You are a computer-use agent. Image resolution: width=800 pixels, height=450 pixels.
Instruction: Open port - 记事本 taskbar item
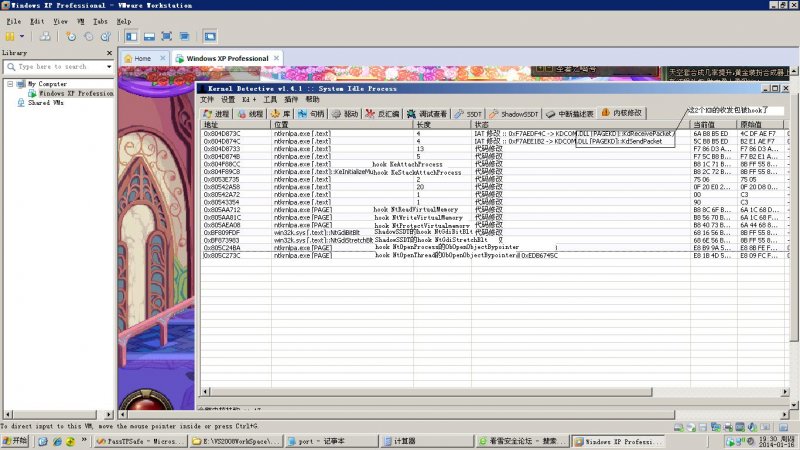click(x=331, y=441)
